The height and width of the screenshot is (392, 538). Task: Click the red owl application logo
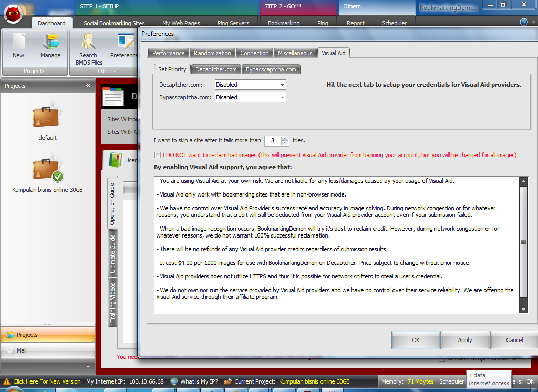tap(13, 15)
